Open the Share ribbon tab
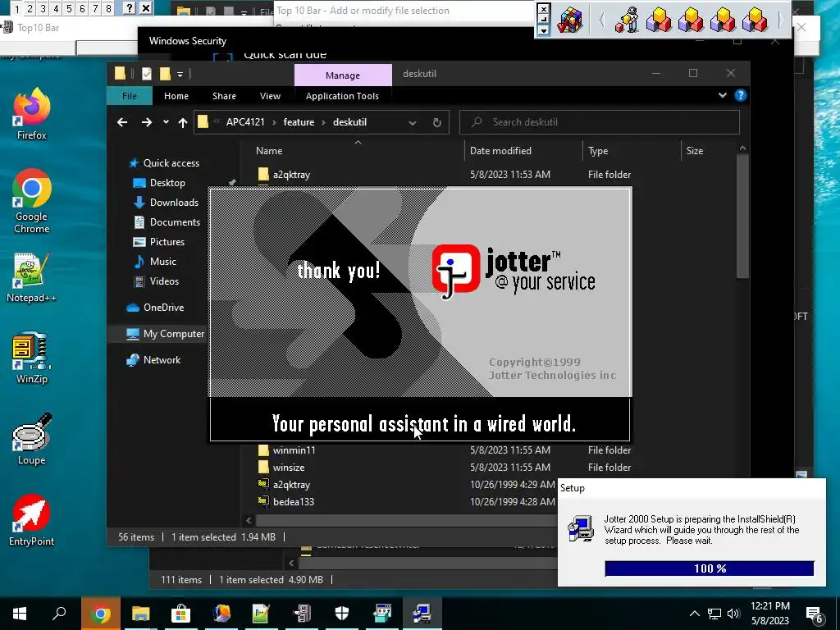This screenshot has height=630, width=840. 224,96
